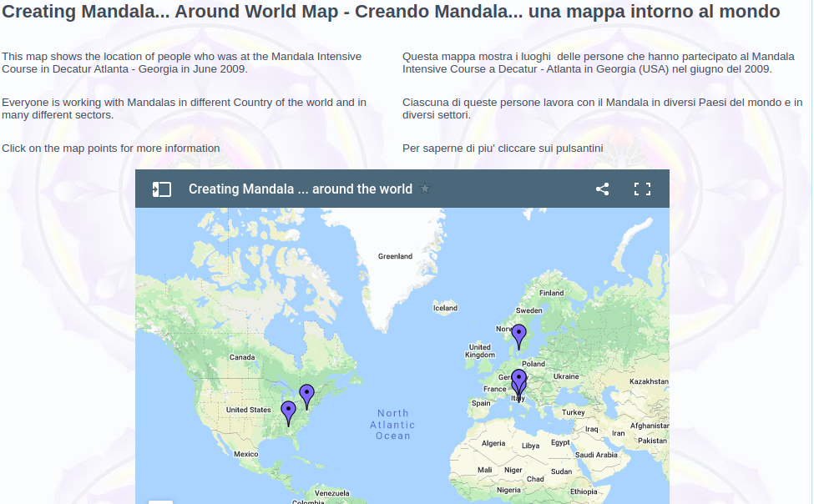Image resolution: width=814 pixels, height=504 pixels.
Task: Click the paragraph starting 'Questa mappa mostra i luoghi'
Action: click(598, 63)
